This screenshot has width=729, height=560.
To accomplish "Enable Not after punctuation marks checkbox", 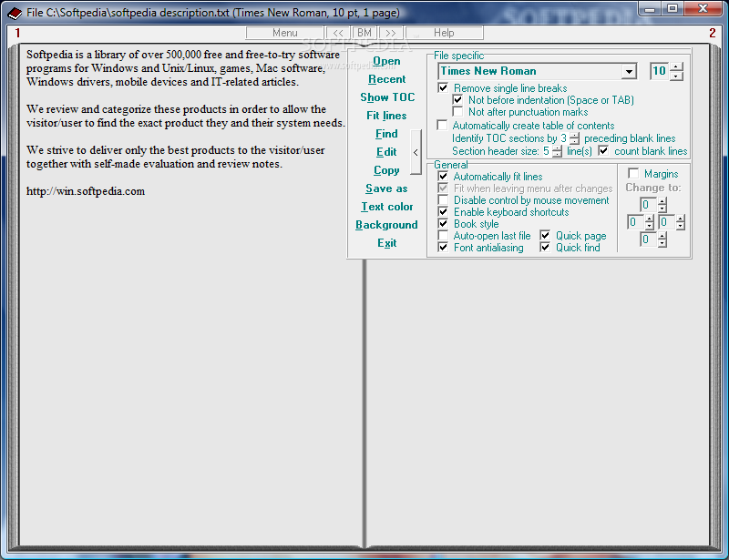I will coord(457,112).
